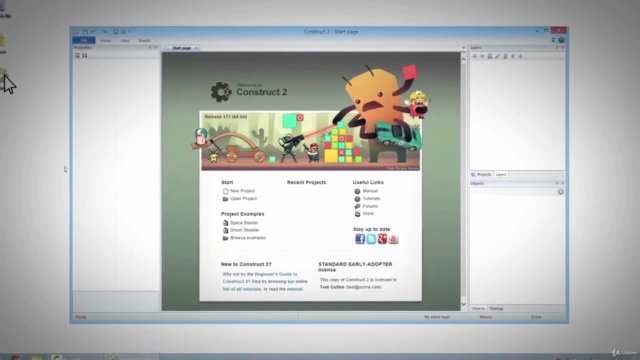640x360 pixels.
Task: Click Open Project on the start page
Action: coord(244,199)
